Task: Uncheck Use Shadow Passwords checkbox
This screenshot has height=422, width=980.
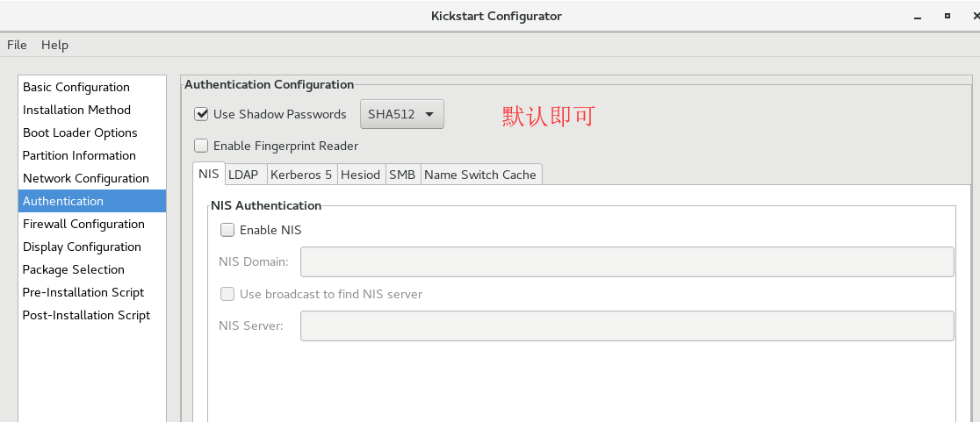Action: pos(201,114)
